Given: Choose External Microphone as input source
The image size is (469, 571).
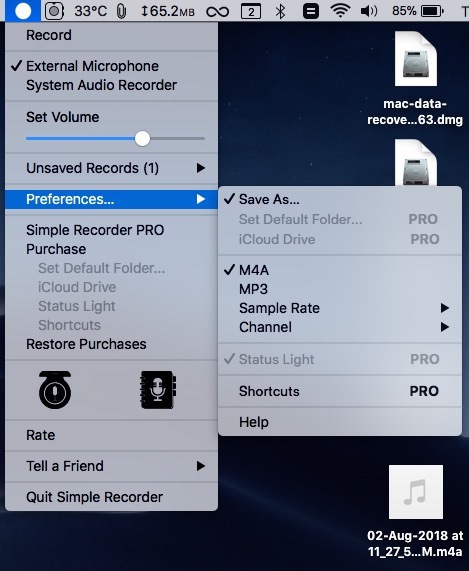Looking at the screenshot, I should click(x=111, y=66).
